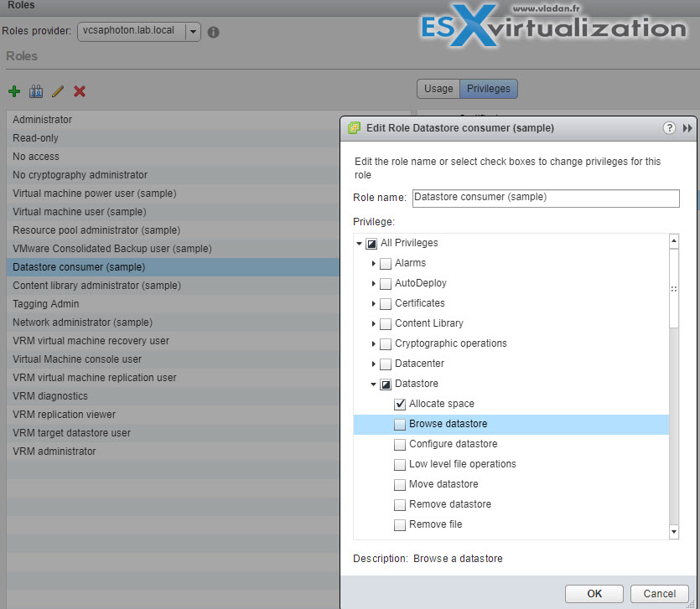Click the OK button
Screen dimensions: 700x609
point(594,594)
